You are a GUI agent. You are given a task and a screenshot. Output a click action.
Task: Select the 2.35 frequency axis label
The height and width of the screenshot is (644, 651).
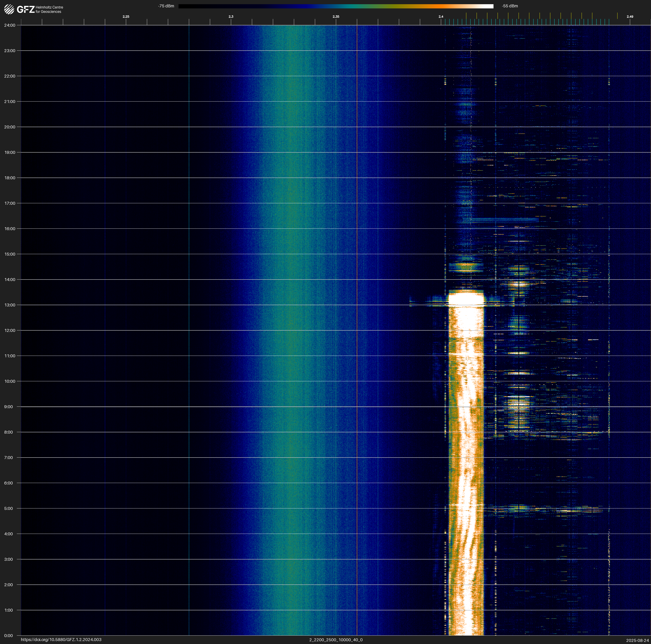[336, 17]
